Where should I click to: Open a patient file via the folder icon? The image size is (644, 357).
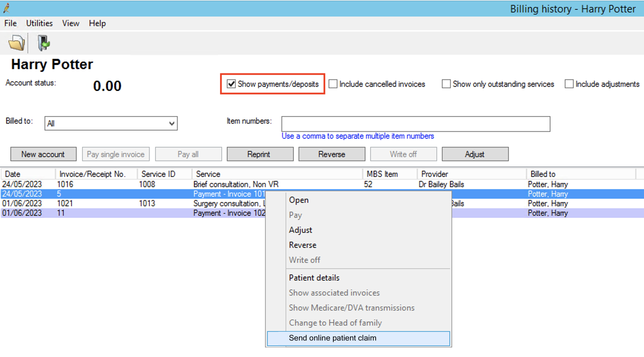16,42
